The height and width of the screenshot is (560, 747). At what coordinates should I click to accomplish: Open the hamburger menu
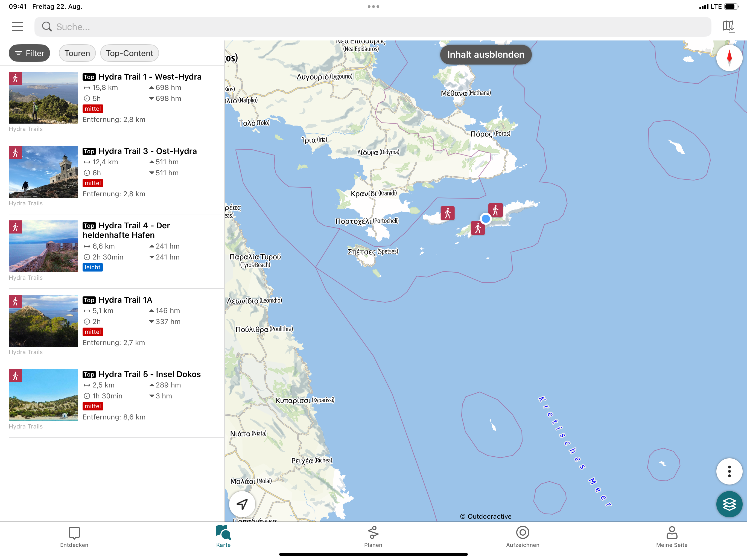pos(17,27)
